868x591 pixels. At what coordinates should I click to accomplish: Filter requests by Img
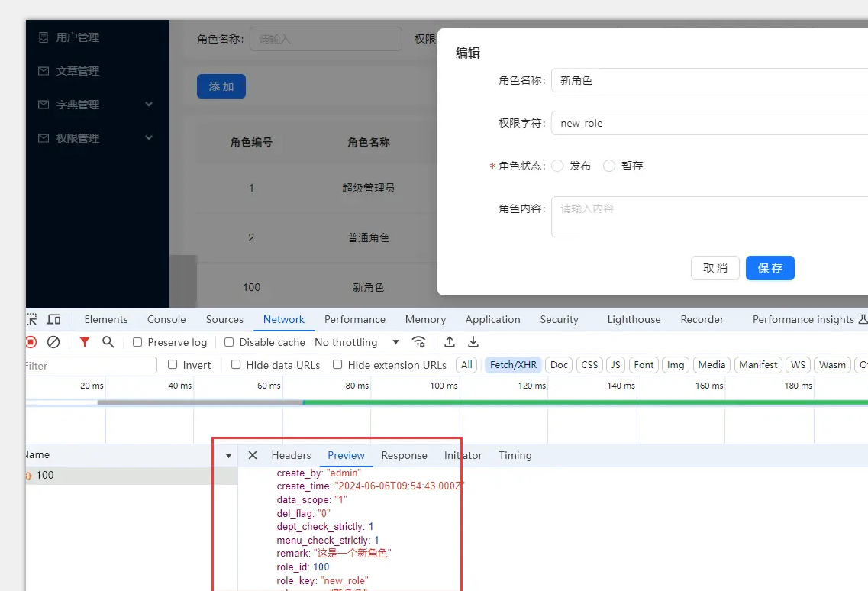pos(676,365)
